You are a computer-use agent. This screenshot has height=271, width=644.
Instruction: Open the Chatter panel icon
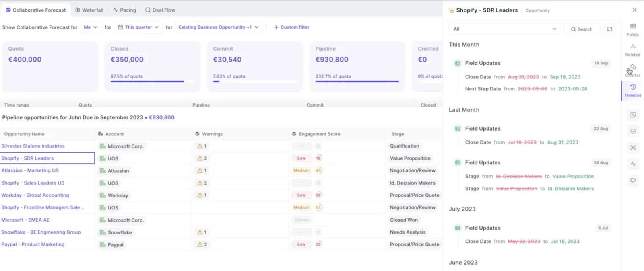[x=633, y=67]
